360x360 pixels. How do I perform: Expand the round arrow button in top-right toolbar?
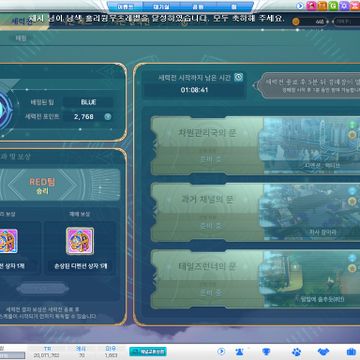click(300, 6)
